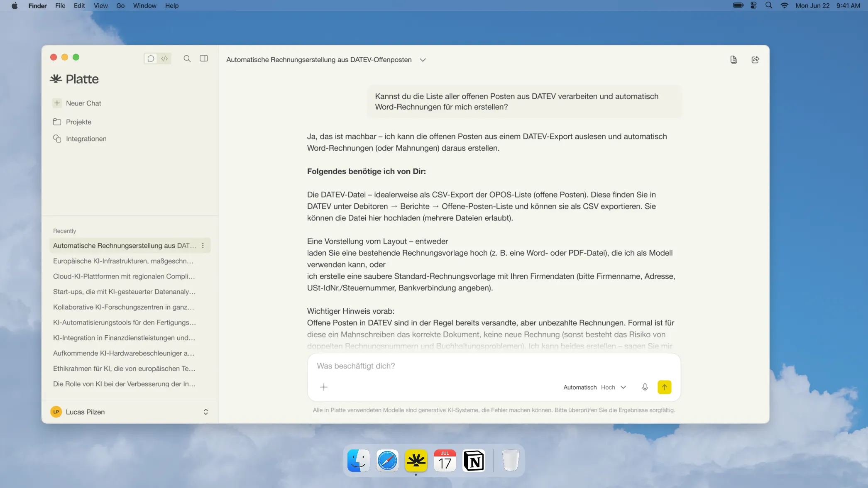Close the Platte window
Viewport: 868px width, 488px height.
click(54, 57)
